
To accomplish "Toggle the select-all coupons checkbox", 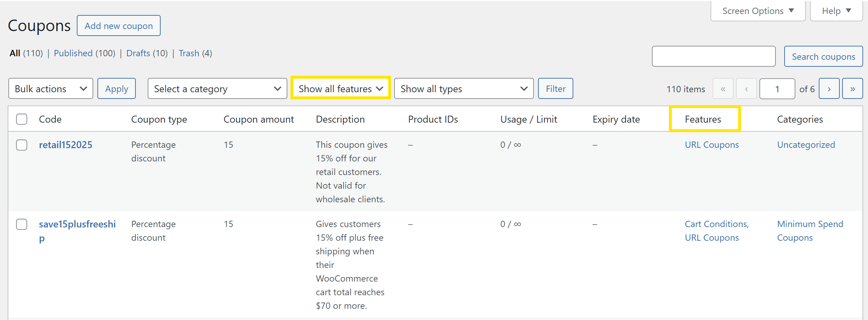I will coord(22,119).
